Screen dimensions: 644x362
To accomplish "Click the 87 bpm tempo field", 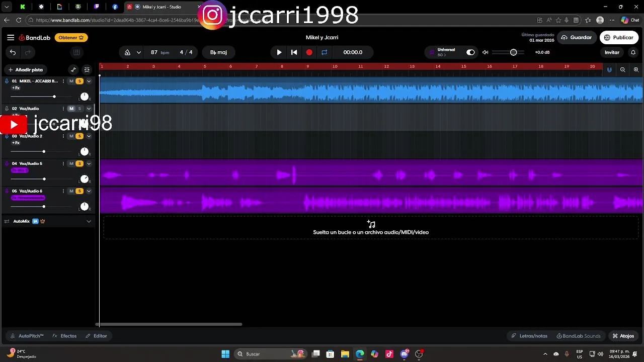I will 159,52.
